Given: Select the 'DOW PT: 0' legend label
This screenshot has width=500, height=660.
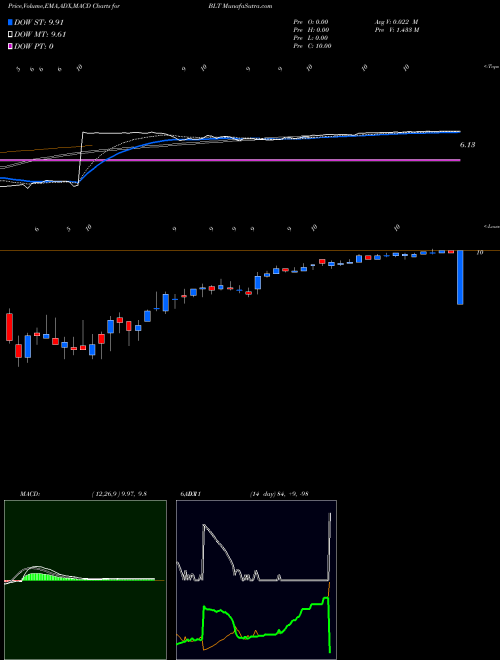Looking at the screenshot, I should [x=34, y=46].
